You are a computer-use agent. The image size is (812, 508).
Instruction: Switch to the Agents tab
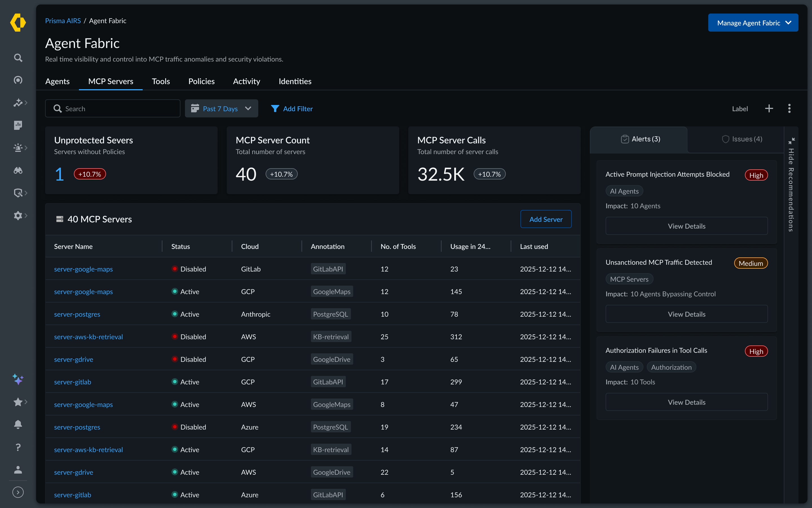pyautogui.click(x=58, y=81)
